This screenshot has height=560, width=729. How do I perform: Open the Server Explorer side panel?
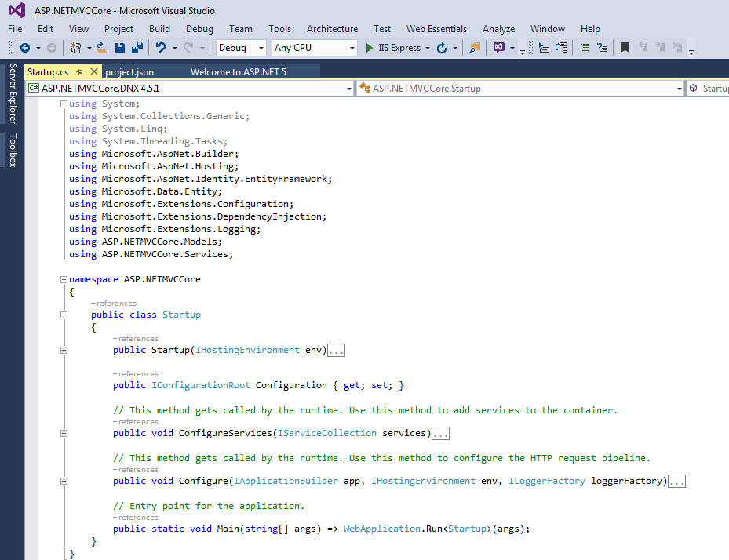tap(13, 93)
